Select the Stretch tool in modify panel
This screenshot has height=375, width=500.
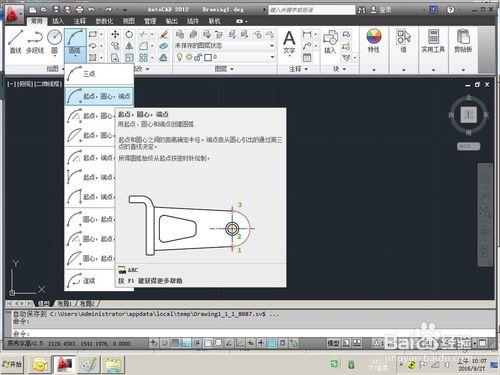coord(115,58)
